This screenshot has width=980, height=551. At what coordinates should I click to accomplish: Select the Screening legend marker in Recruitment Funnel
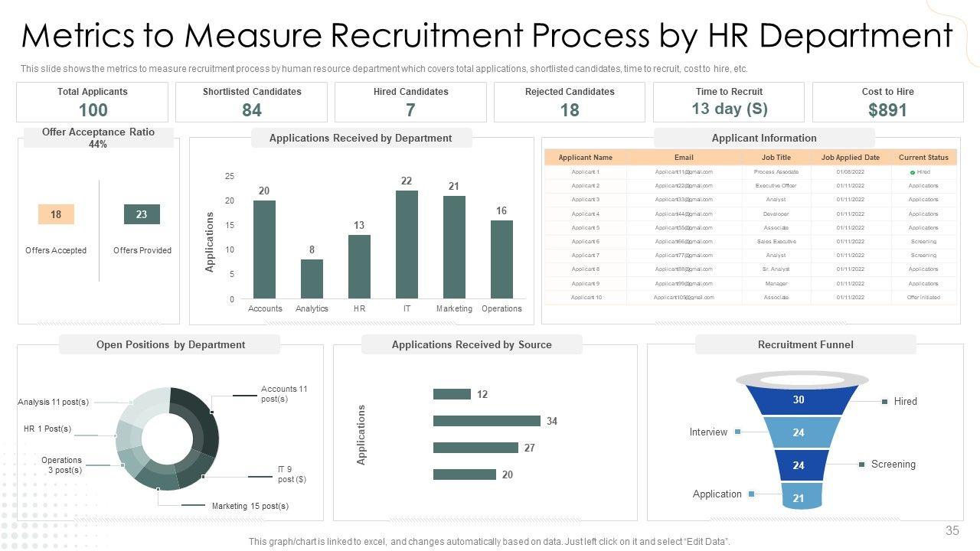pyautogui.click(x=862, y=464)
